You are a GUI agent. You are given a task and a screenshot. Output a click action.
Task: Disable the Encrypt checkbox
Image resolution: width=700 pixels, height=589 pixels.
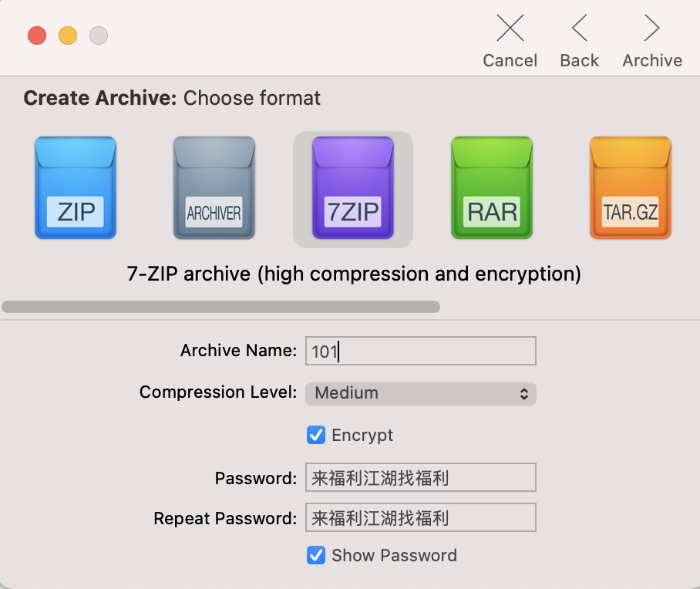tap(316, 435)
